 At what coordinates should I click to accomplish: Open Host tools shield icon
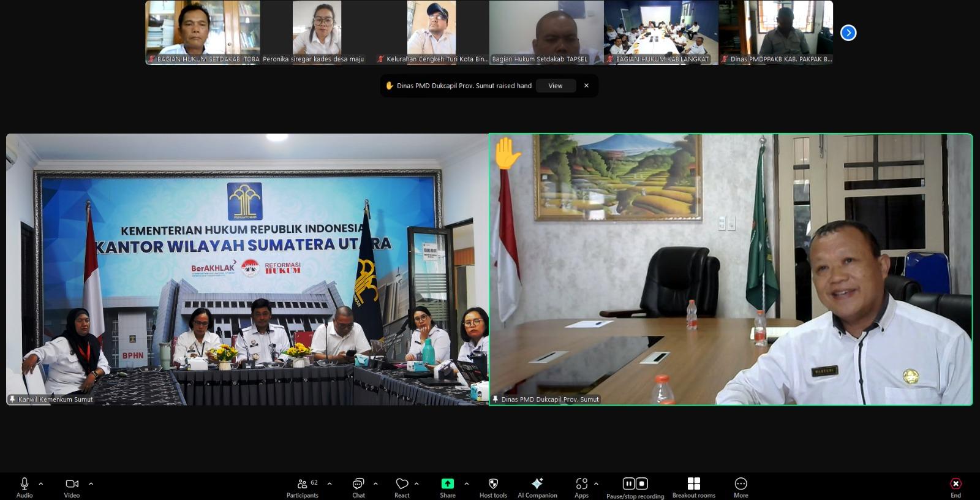pyautogui.click(x=493, y=484)
